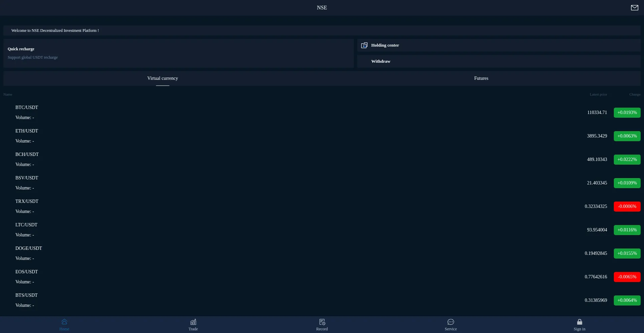Screen dimensions: 644x333
Task: Click the BTC/USDT green change badge
Action: [x=627, y=113]
